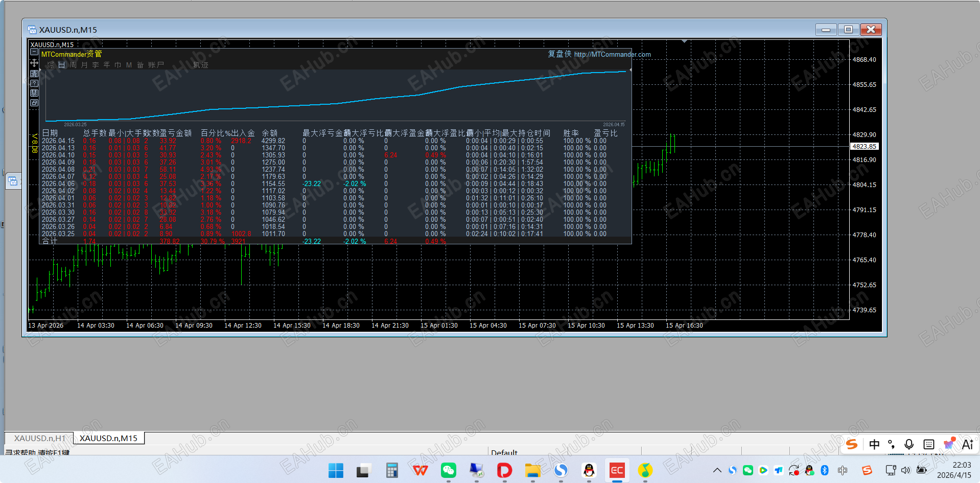Screen dimensions: 980x483
Task: Open the volume control in system tray
Action: coord(905,470)
